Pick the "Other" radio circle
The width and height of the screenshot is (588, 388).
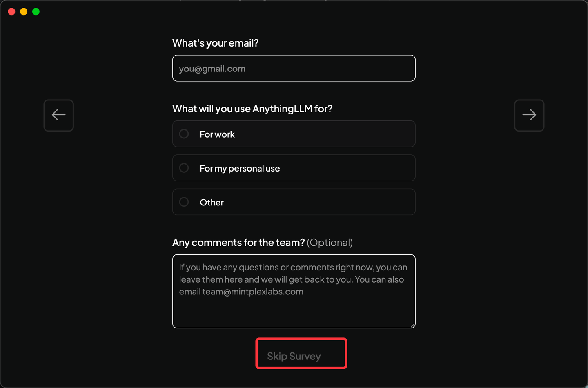coord(184,202)
